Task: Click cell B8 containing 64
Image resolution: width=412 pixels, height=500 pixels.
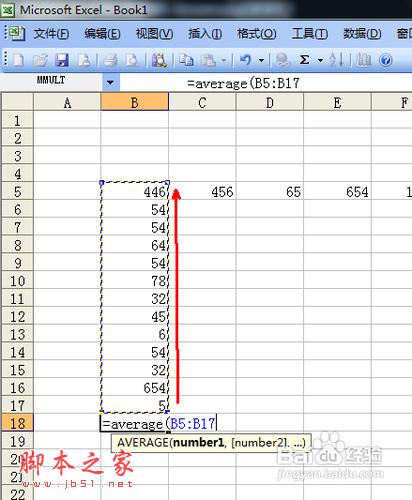Action: pyautogui.click(x=135, y=245)
